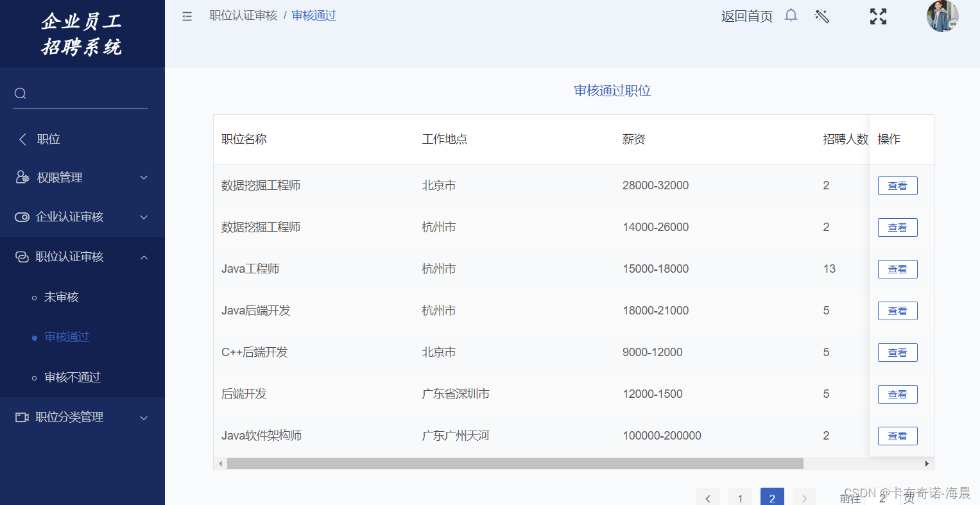Click the back arrow beside 职位
The height and width of the screenshot is (505, 980).
pos(23,139)
